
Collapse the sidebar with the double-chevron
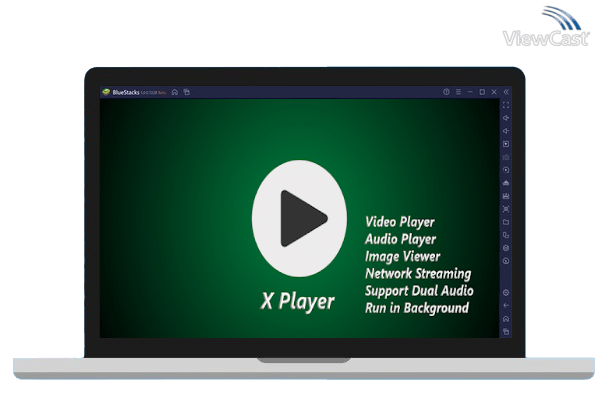[506, 92]
